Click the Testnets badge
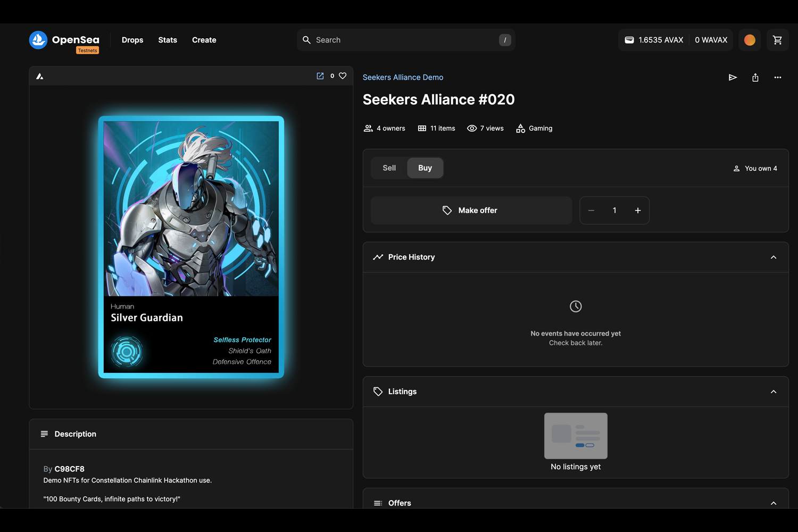798x532 pixels. [88, 51]
